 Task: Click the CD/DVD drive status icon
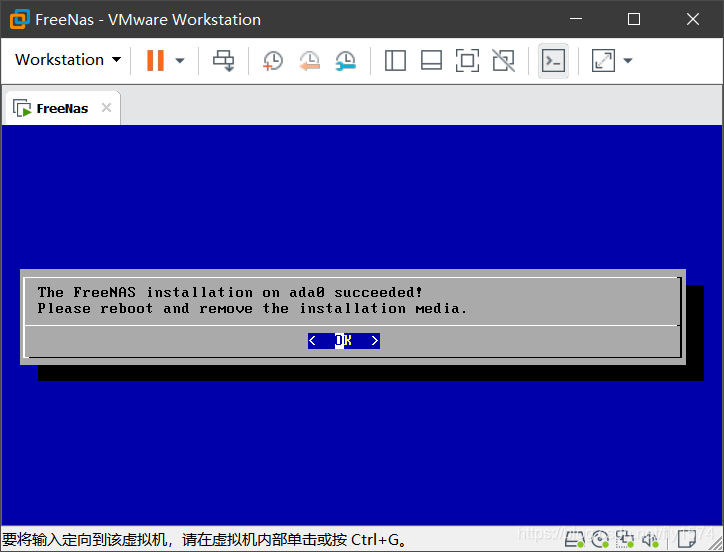coord(600,539)
